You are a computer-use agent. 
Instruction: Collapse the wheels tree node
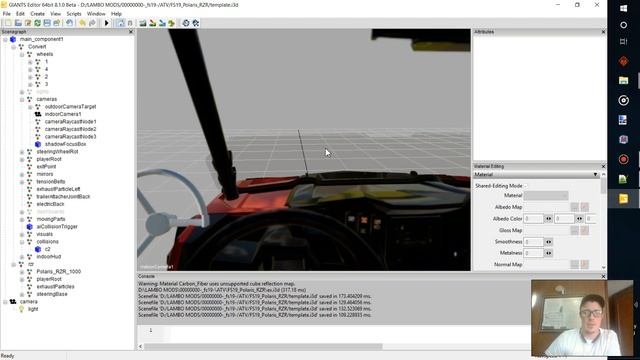click(x=22, y=54)
